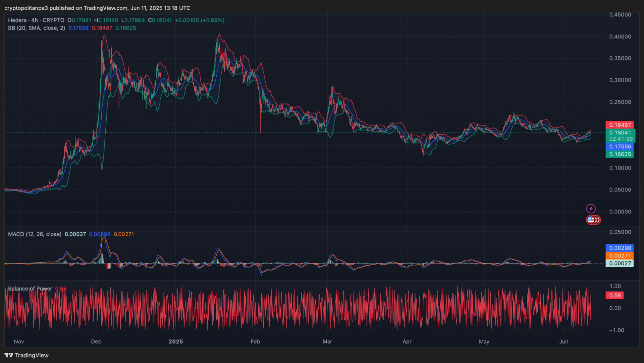
Task: Click the Feb label on time axis
Action: tap(255, 342)
